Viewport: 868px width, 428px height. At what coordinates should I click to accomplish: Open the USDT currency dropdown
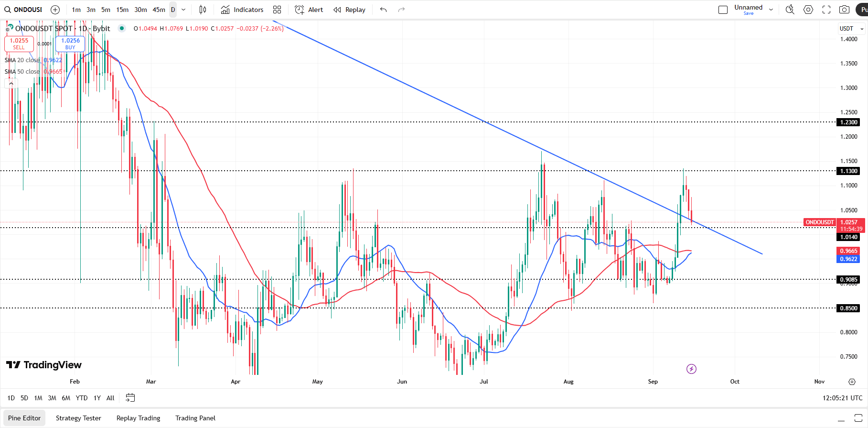pos(852,29)
